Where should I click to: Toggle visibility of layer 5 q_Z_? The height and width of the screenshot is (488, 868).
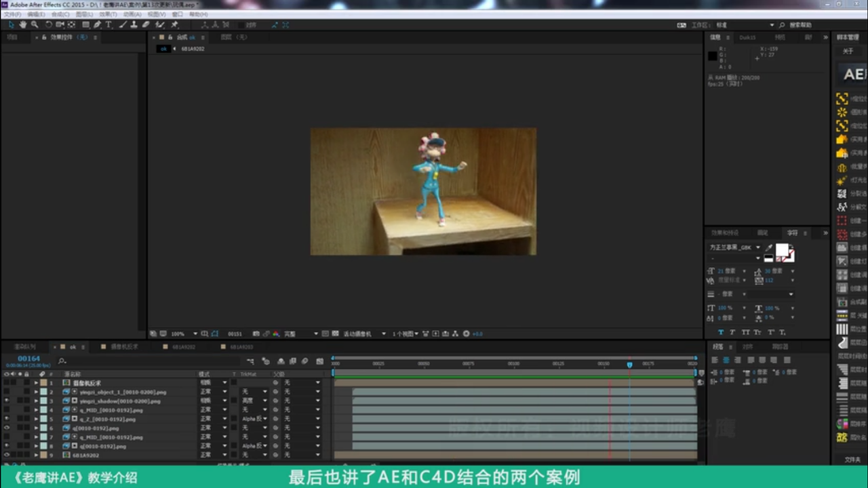tap(7, 419)
